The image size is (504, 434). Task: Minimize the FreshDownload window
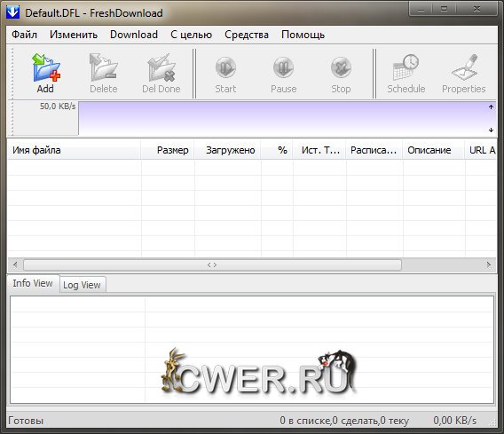tap(421, 9)
